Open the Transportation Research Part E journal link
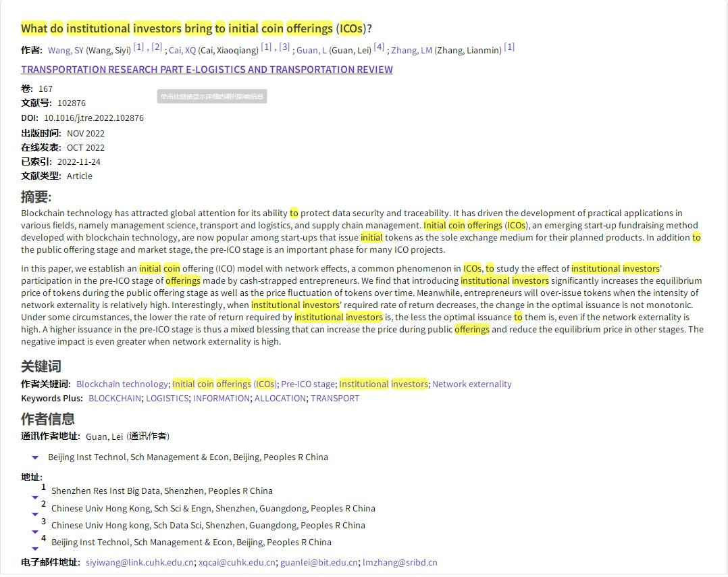This screenshot has width=728, height=577. [x=207, y=70]
